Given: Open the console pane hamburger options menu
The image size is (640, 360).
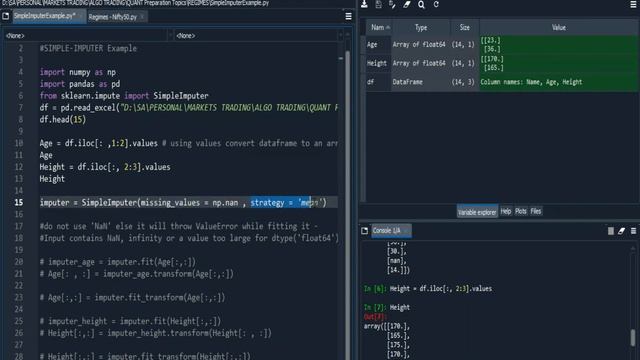Looking at the screenshot, I should [x=633, y=231].
